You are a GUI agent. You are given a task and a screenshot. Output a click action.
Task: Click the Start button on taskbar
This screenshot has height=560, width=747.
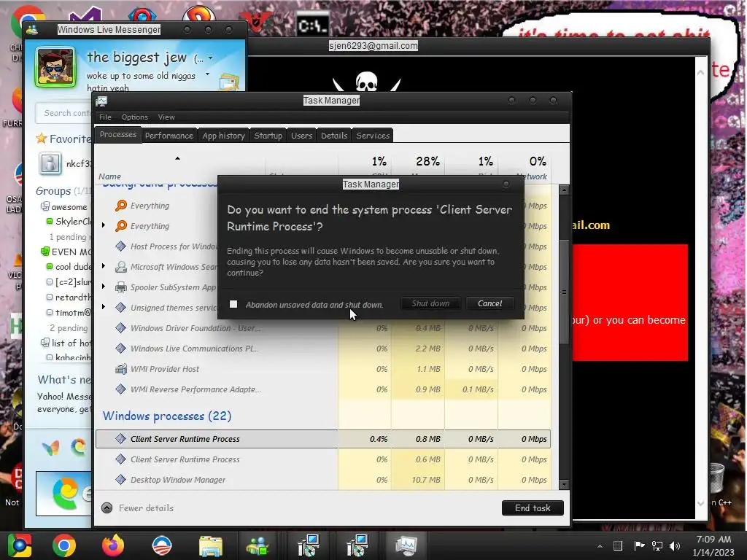click(x=20, y=545)
